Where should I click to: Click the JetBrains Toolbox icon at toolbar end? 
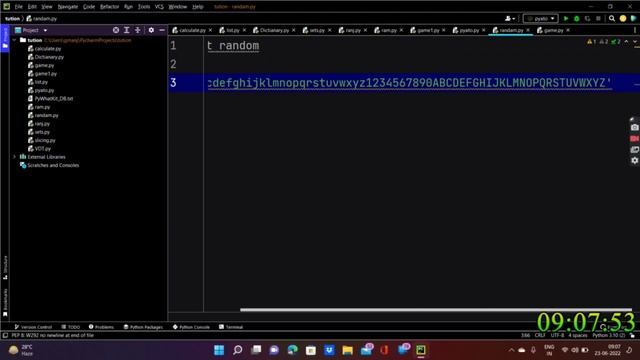pos(633,18)
